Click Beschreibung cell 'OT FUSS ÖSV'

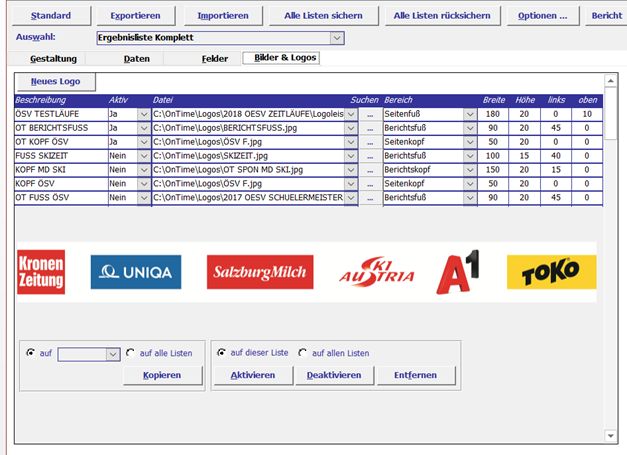click(x=61, y=198)
